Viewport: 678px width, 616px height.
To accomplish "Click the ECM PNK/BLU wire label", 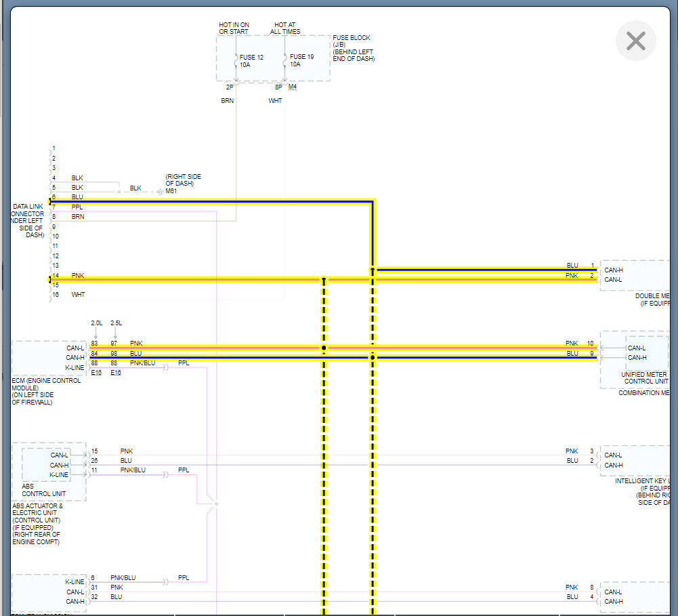I will [142, 363].
